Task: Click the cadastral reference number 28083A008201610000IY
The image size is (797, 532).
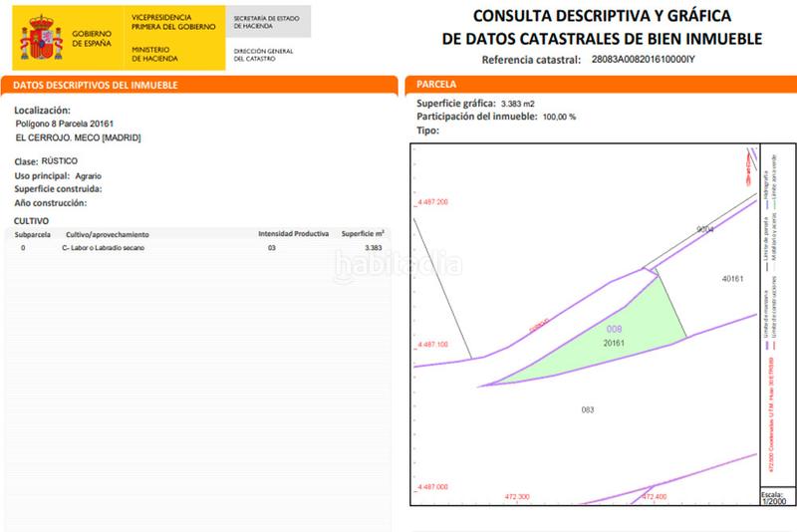Action: (x=643, y=60)
